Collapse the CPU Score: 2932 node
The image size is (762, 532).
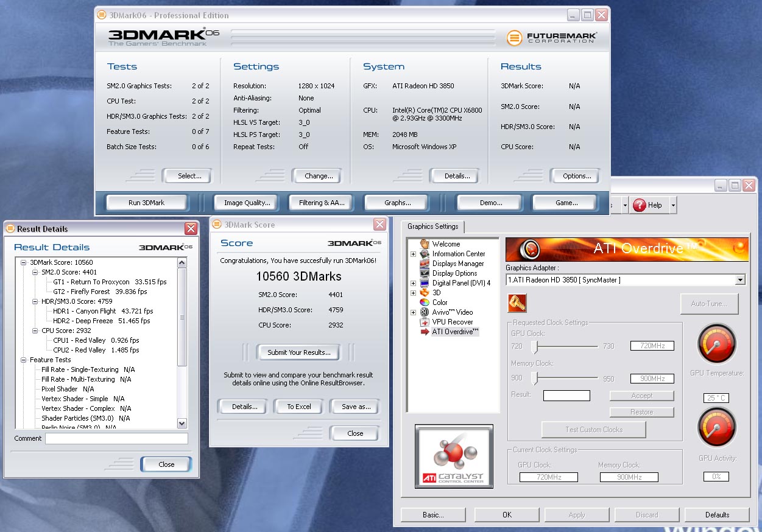[35, 331]
